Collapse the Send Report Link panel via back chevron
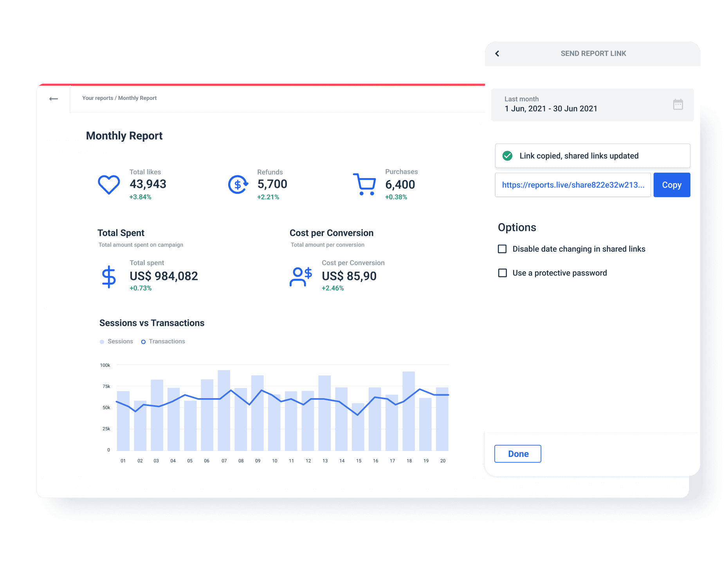 coord(497,53)
